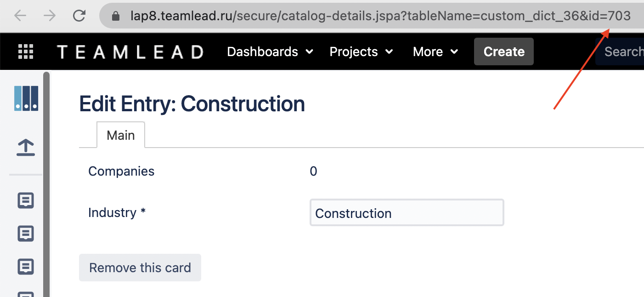Click the Remove this card button
This screenshot has height=297, width=644.
[140, 268]
